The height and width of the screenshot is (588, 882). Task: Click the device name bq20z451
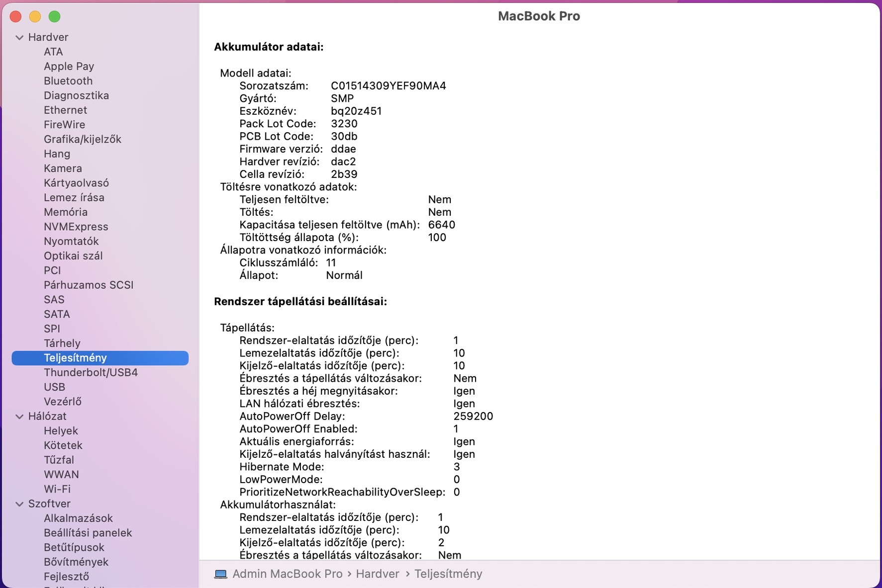pyautogui.click(x=356, y=111)
